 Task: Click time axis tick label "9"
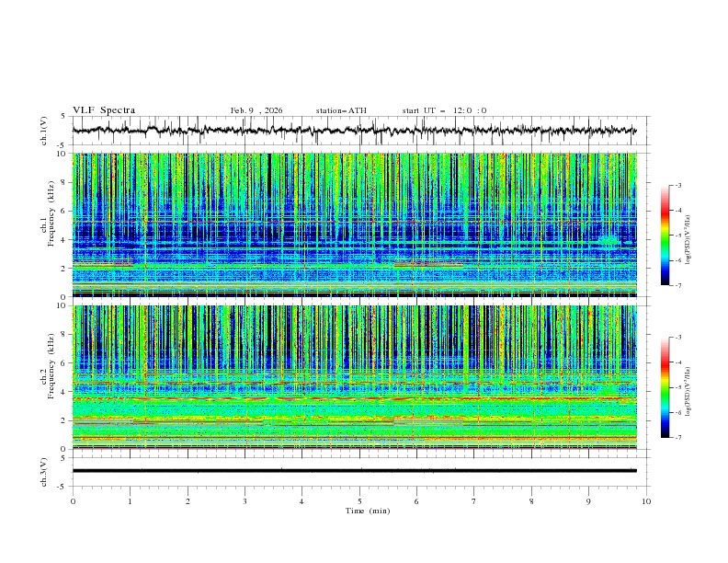(588, 501)
